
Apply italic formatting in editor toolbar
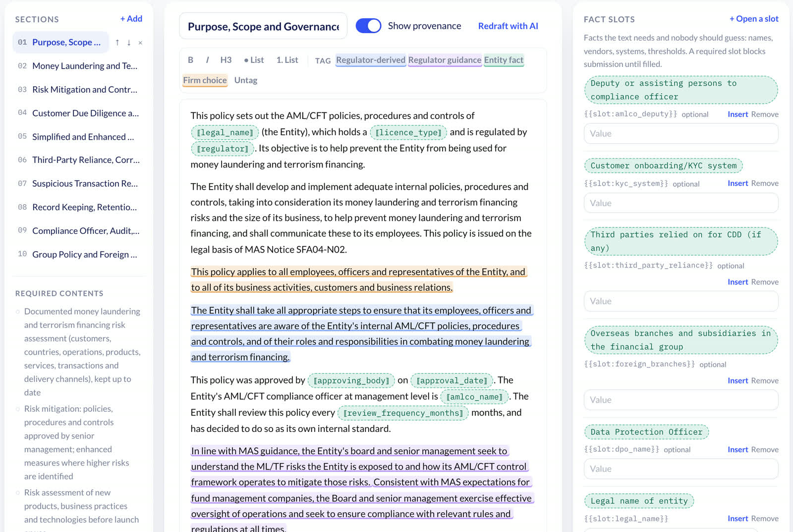point(207,60)
